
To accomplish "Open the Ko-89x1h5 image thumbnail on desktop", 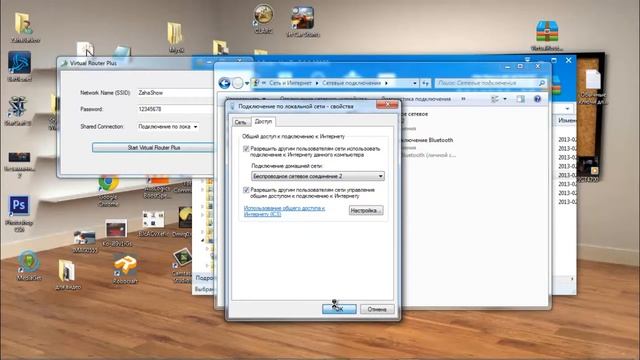I will tap(117, 233).
